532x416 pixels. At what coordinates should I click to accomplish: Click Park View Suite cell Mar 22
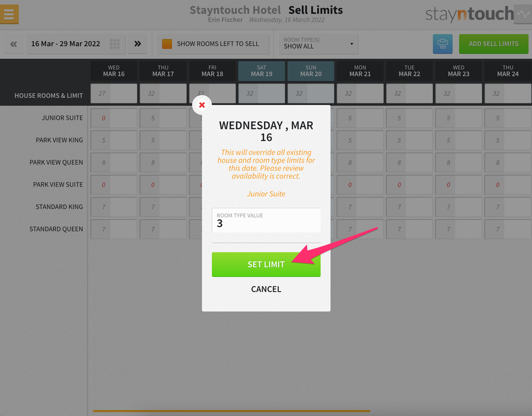pyautogui.click(x=409, y=185)
